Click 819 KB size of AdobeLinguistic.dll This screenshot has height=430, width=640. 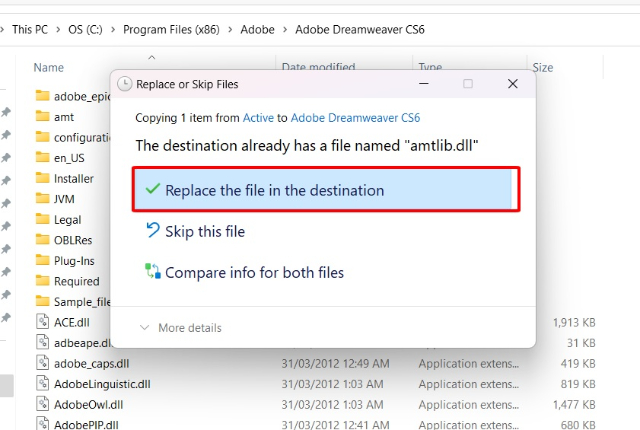578,384
